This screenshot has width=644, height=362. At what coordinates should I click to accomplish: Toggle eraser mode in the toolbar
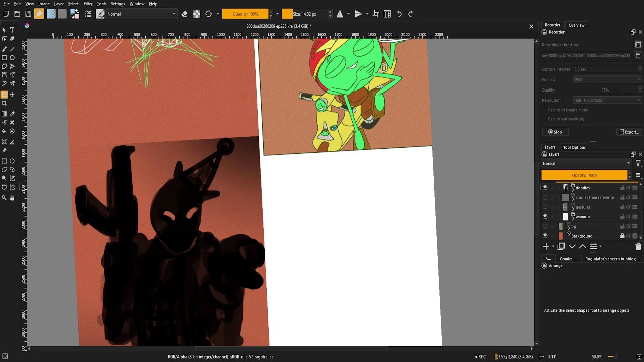184,14
